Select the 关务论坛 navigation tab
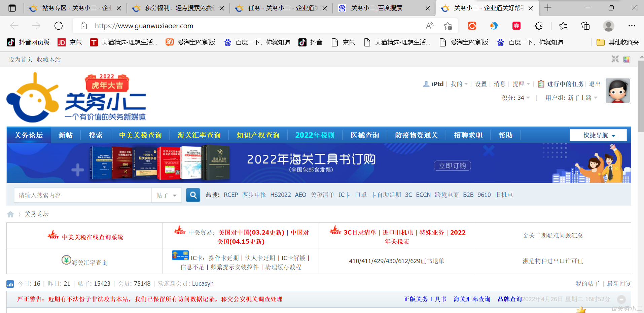This screenshot has width=644, height=313. 29,135
